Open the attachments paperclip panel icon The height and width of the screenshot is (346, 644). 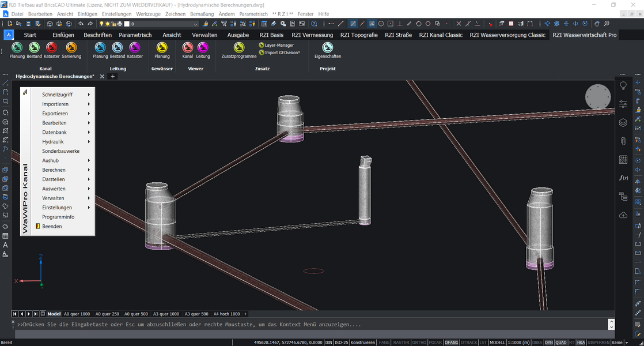[x=623, y=141]
